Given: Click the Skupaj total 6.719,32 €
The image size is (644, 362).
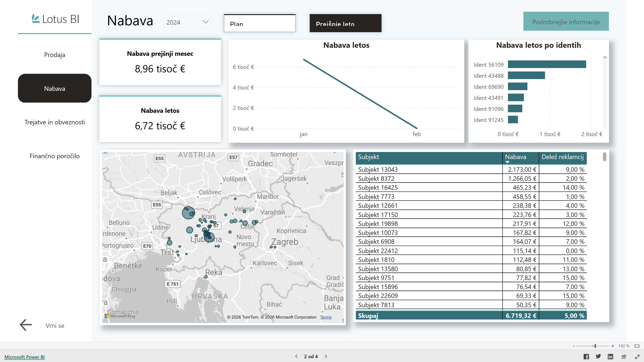Looking at the screenshot, I should 521,316.
